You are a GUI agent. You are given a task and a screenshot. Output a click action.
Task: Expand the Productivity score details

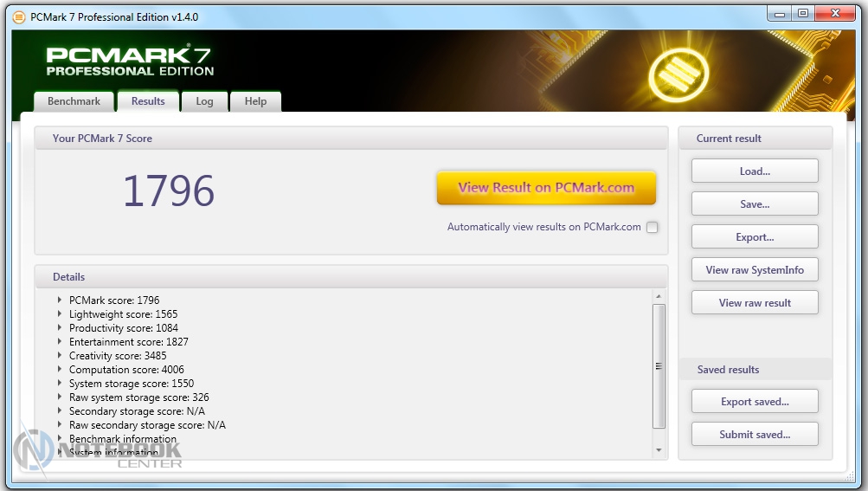pos(60,328)
